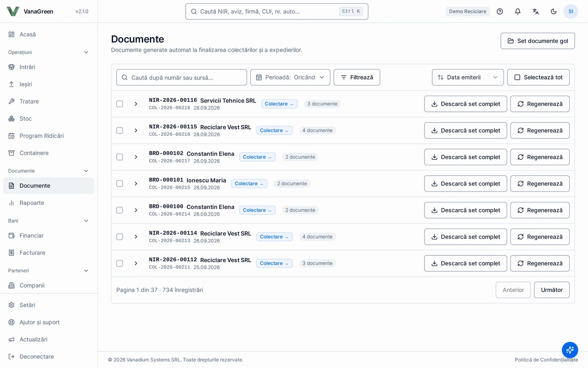Focus the global search box
Viewport: 588px width, 368px height.
click(x=277, y=11)
